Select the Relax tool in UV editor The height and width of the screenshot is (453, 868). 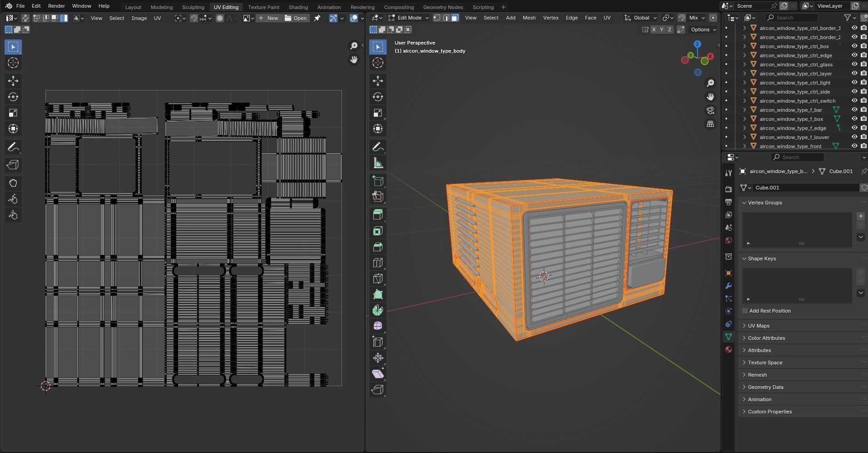click(13, 199)
